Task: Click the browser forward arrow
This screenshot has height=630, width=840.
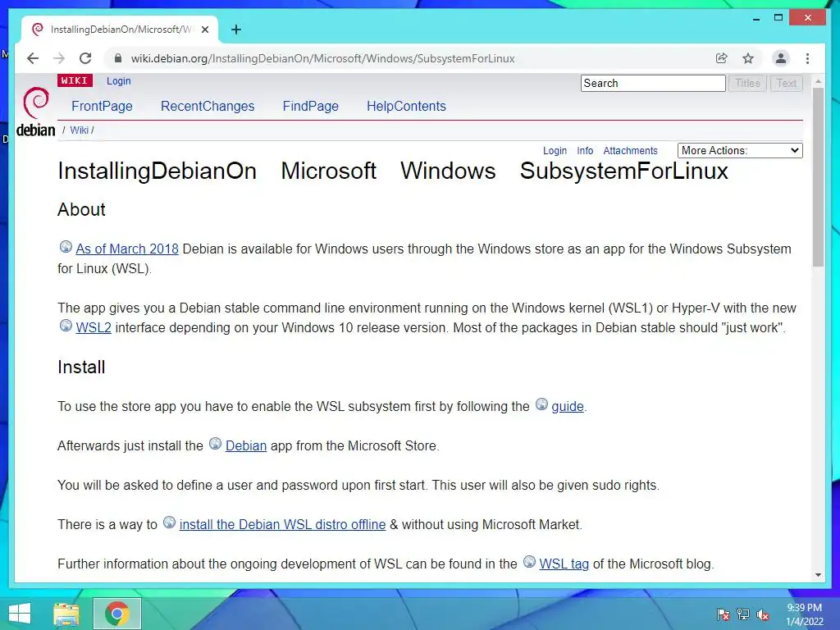Action: [x=59, y=58]
